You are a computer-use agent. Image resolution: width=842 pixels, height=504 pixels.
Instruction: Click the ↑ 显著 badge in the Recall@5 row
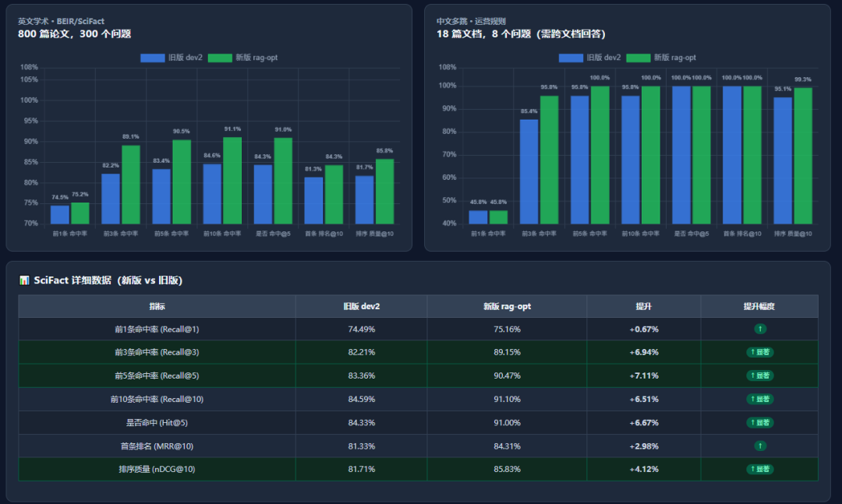[759, 376]
